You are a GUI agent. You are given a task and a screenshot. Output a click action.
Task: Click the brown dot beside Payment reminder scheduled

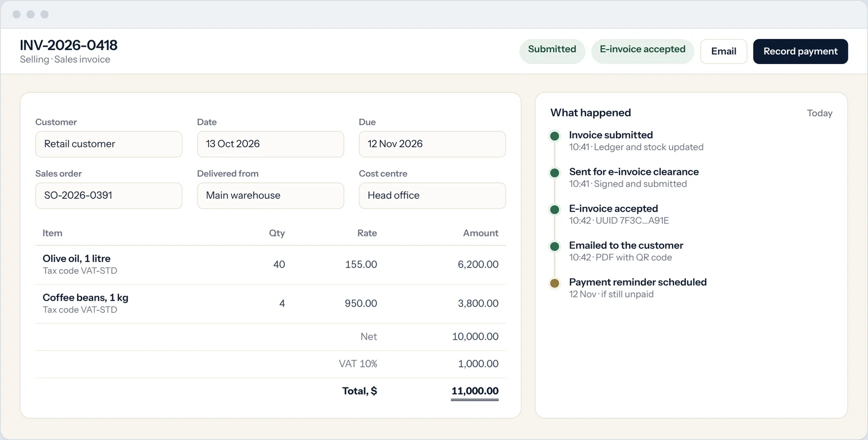click(x=554, y=283)
